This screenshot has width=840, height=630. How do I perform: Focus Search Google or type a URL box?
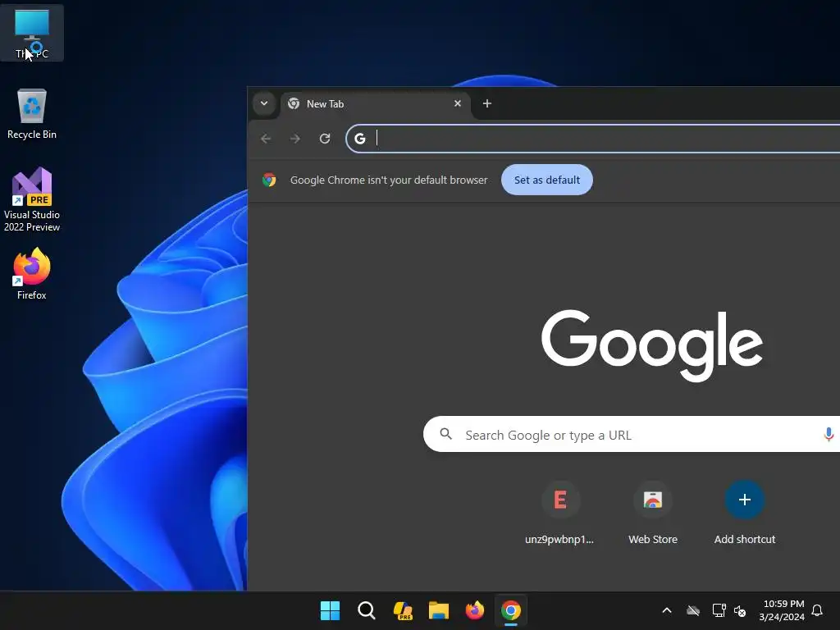coord(632,435)
